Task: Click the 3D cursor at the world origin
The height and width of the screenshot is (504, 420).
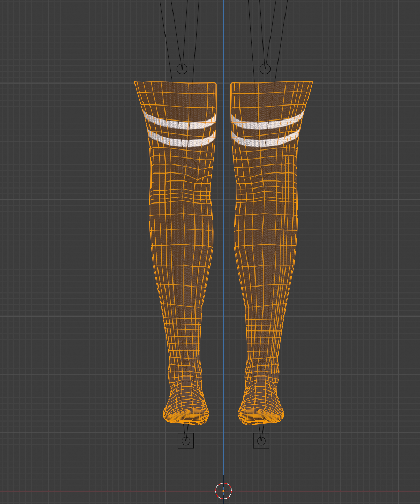Action: [223, 491]
